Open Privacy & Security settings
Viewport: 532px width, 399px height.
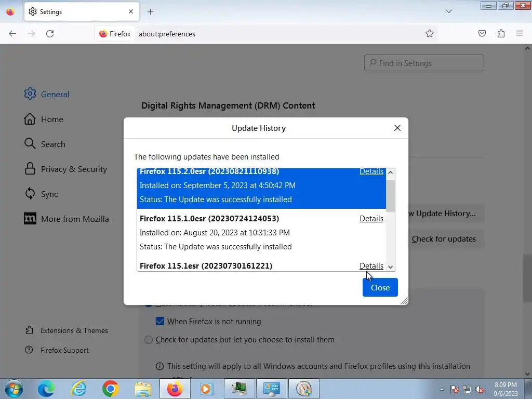[66, 169]
